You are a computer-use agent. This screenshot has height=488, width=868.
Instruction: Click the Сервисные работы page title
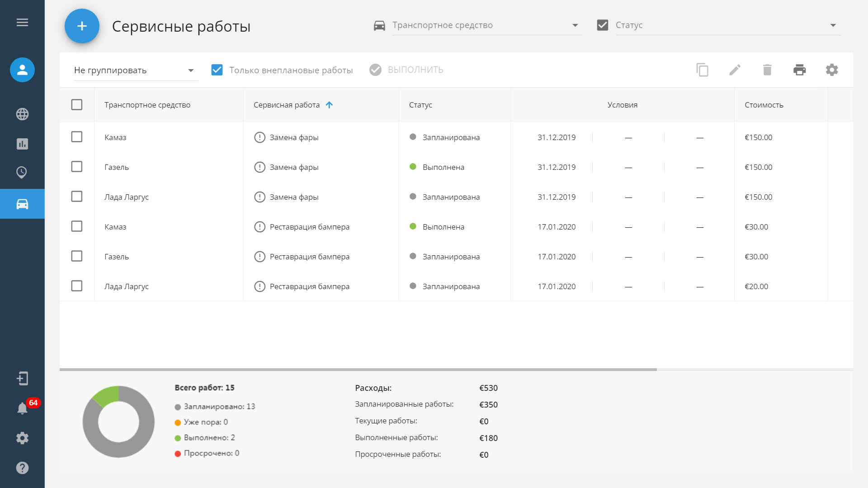[x=181, y=26]
